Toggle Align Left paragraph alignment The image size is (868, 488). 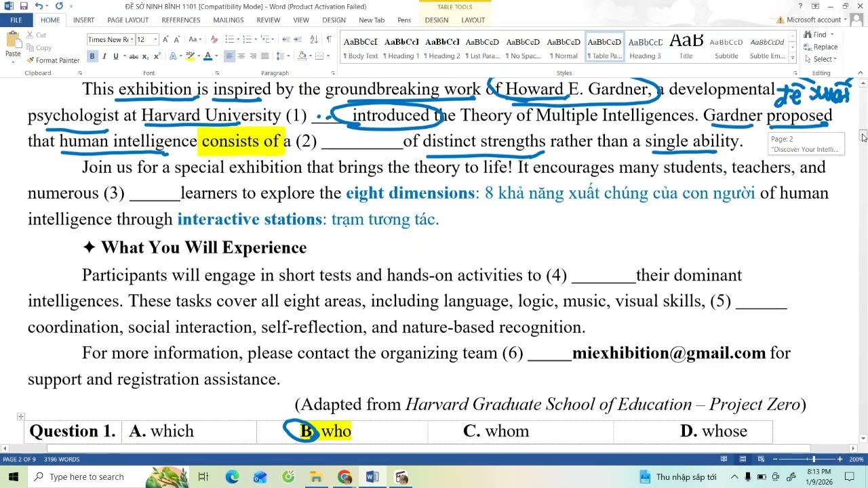click(229, 56)
